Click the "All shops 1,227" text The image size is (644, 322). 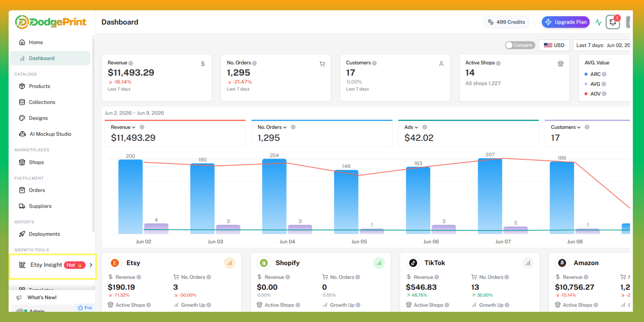point(483,83)
